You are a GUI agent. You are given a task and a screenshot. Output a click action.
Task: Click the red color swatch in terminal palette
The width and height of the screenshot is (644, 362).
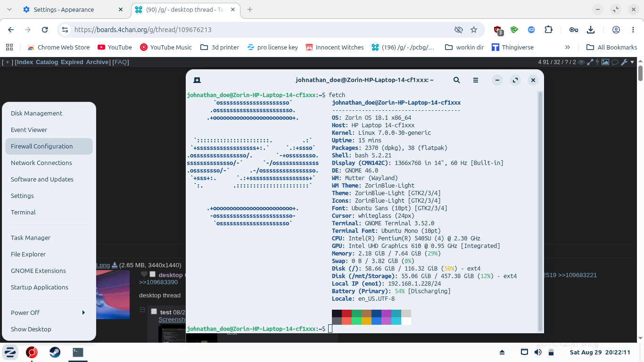347,313
